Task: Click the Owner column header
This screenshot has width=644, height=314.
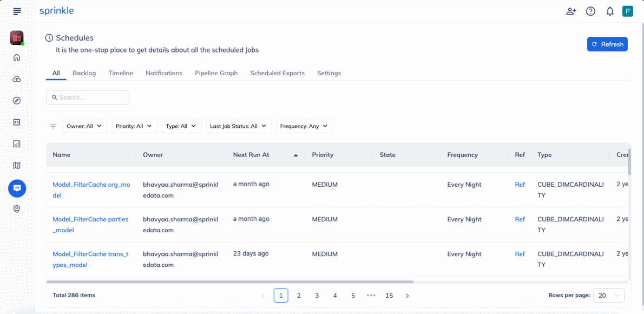Action: [153, 155]
